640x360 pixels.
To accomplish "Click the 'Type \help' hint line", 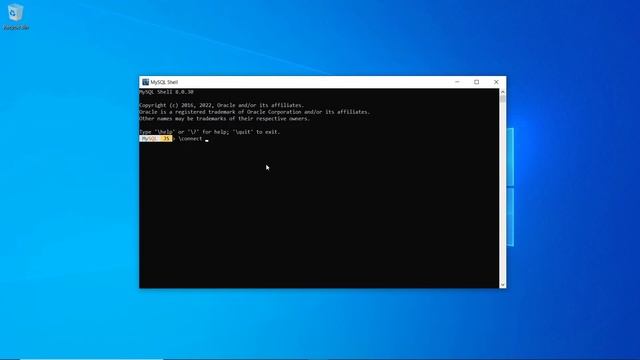I will click(210, 132).
